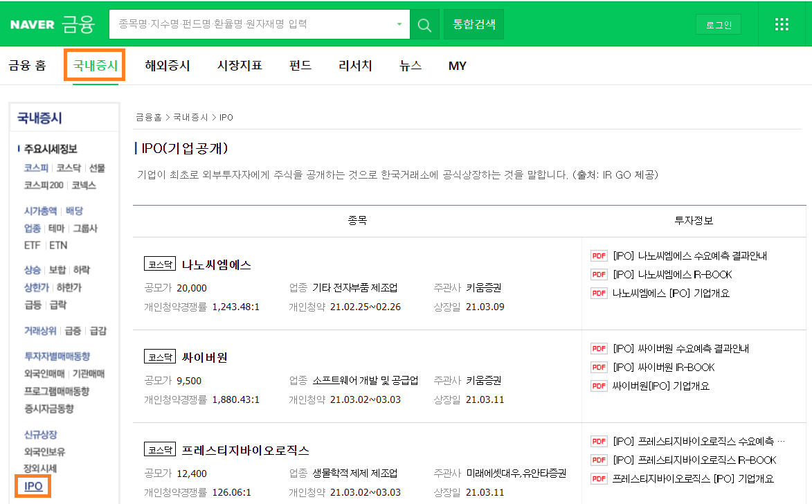Image resolution: width=812 pixels, height=504 pixels.
Task: Open [IPO] 싸이버원 IR-BOOK document
Action: click(x=664, y=367)
